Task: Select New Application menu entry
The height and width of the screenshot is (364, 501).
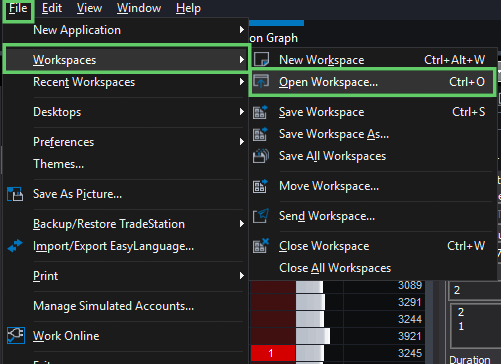Action: point(77,30)
